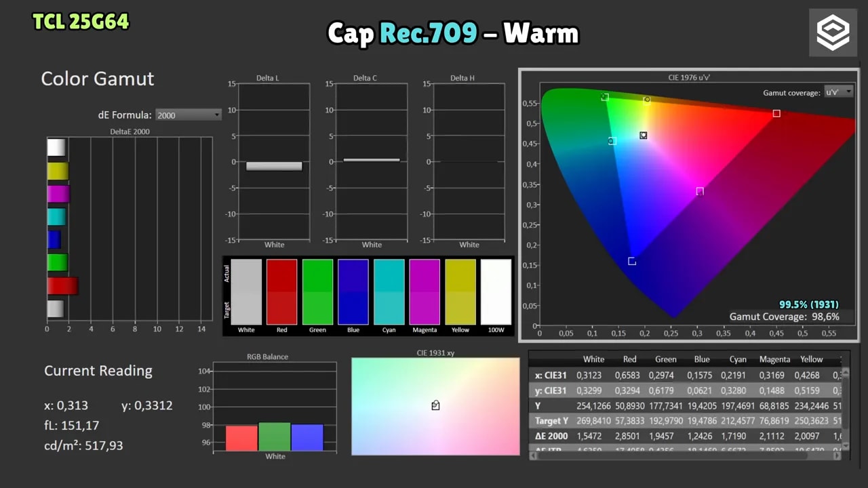Viewport: 868px width, 488px height.
Task: Click the Magenta column header in data table
Action: pos(774,359)
